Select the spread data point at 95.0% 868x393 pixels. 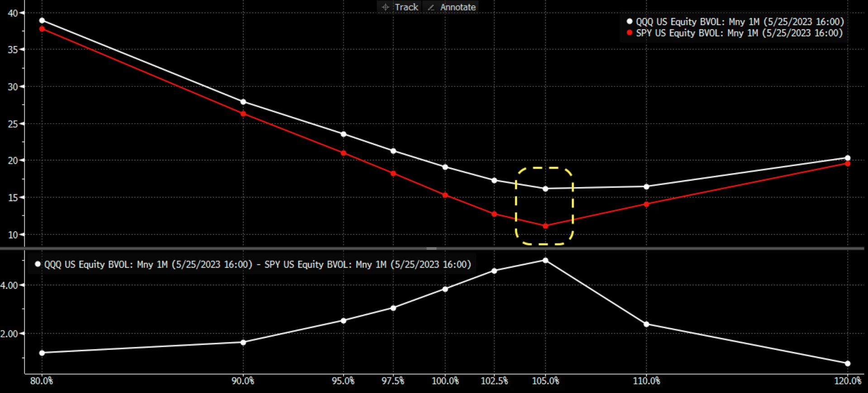coord(343,321)
